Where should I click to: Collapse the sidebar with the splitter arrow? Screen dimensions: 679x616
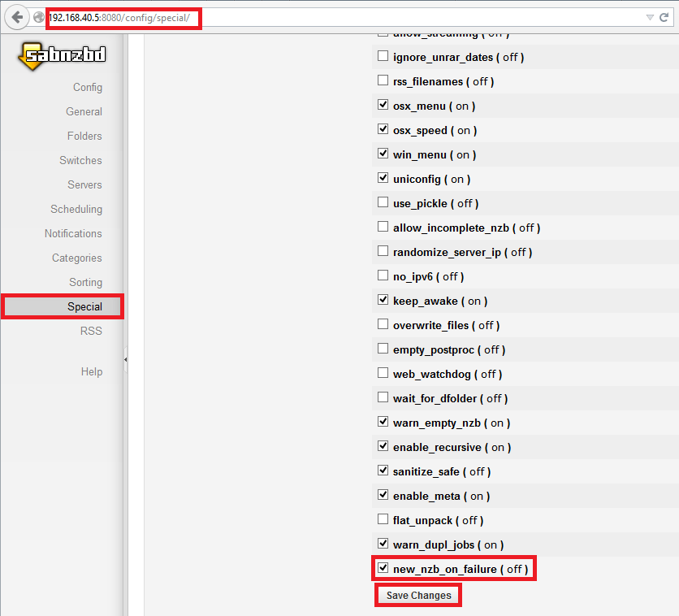(x=125, y=359)
